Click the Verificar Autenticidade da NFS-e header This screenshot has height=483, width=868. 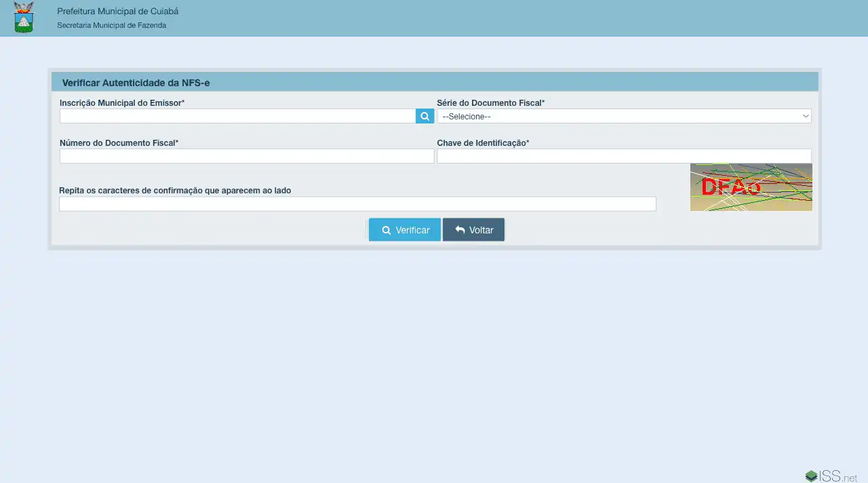tap(136, 83)
